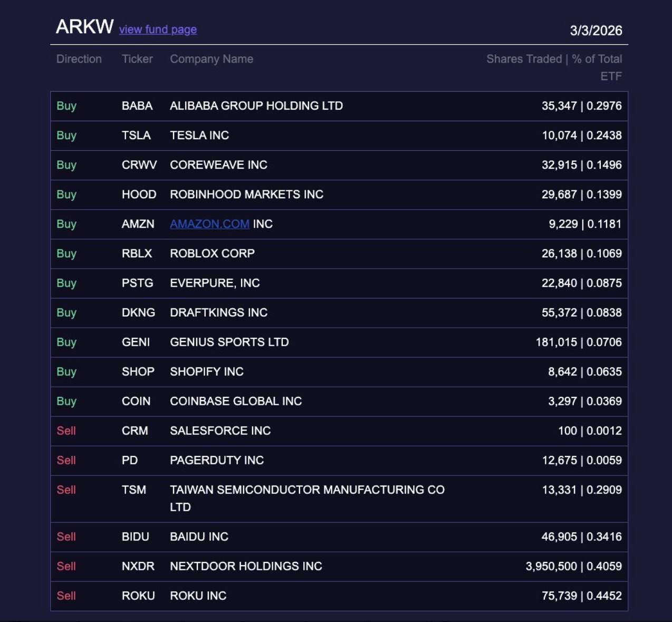Click the Direction column header
Image resolution: width=672 pixels, height=622 pixels.
tap(79, 59)
